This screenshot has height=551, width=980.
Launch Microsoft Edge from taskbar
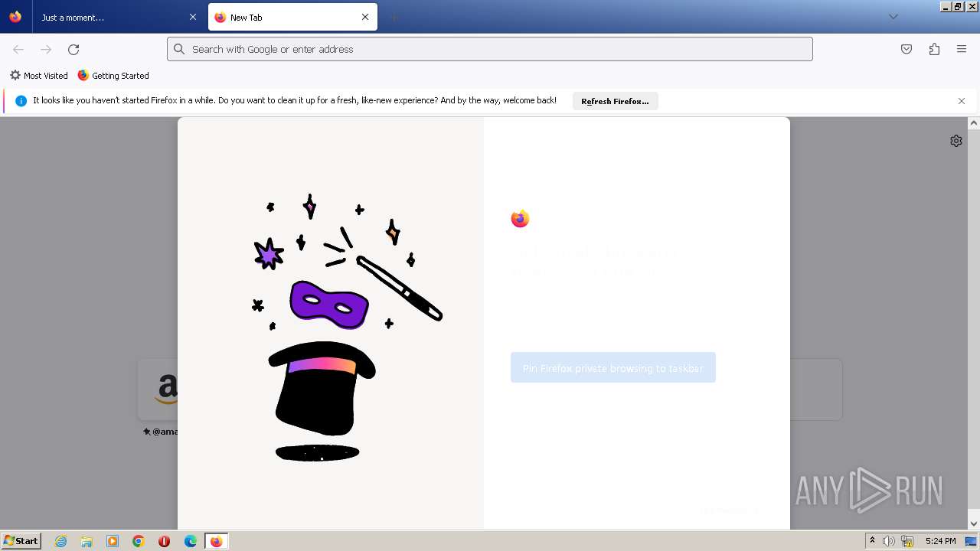tap(191, 541)
